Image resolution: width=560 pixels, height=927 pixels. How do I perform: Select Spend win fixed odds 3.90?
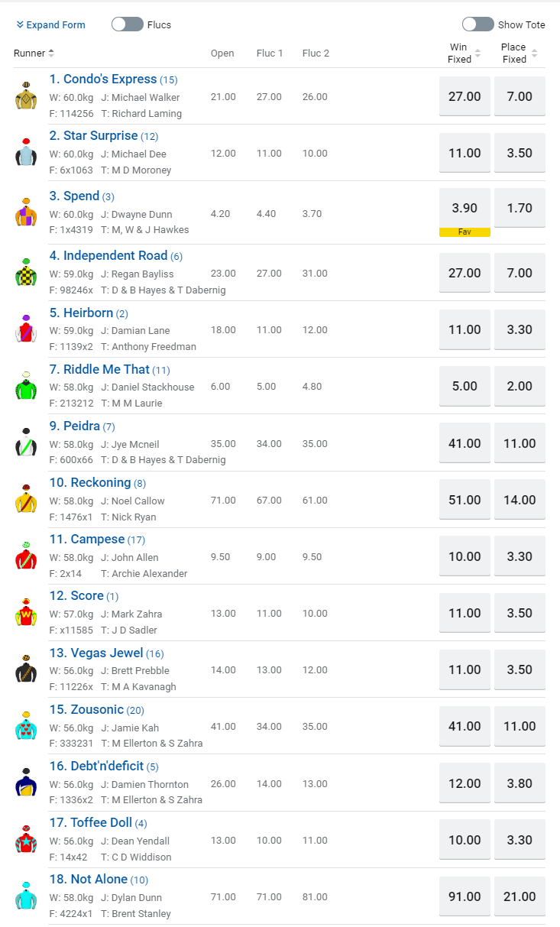click(465, 208)
